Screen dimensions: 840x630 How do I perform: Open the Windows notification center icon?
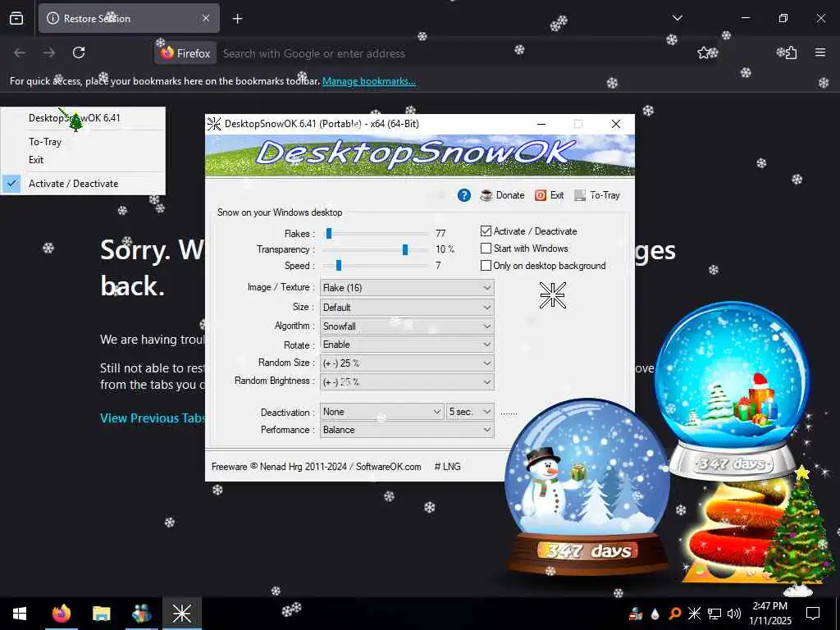point(813,614)
